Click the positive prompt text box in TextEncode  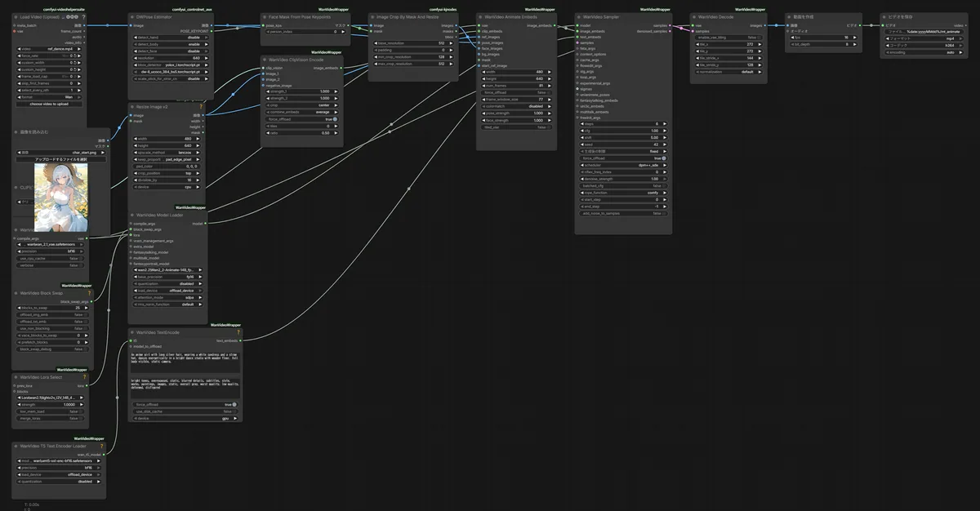[184, 361]
